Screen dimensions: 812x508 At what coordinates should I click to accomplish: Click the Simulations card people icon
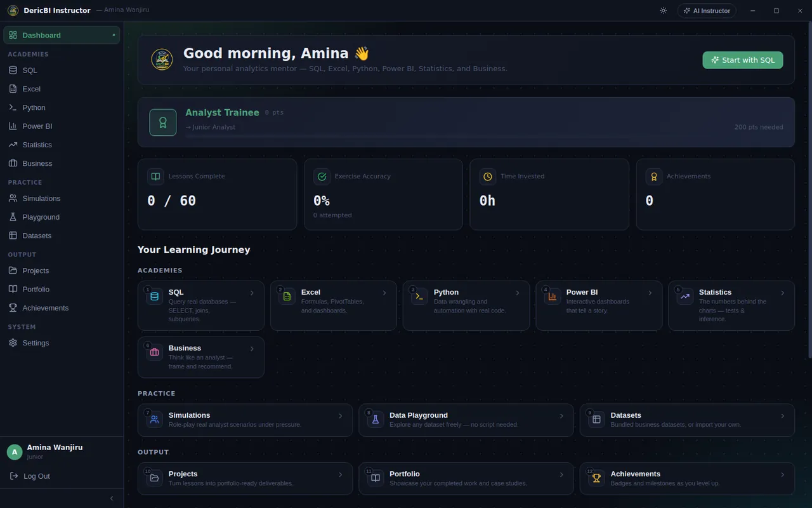point(155,419)
